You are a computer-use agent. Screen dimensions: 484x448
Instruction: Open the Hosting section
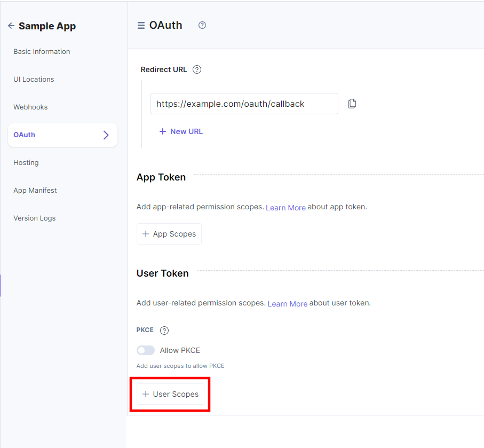26,163
